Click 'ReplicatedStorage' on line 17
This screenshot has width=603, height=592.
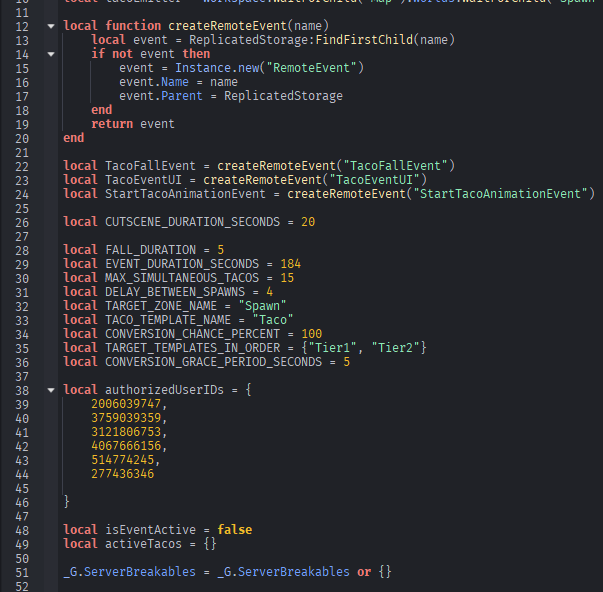[283, 96]
